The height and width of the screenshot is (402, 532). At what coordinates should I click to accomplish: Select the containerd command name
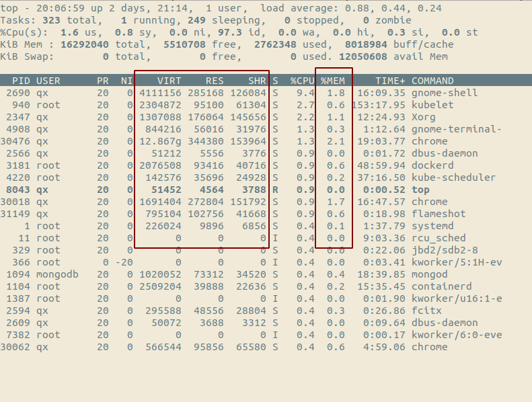[442, 286]
